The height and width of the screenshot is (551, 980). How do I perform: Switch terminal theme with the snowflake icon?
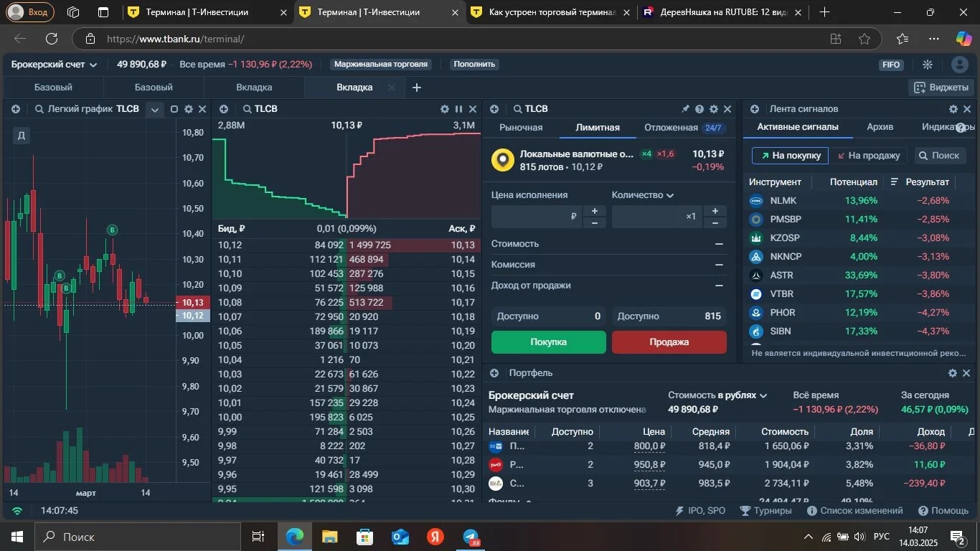(928, 65)
